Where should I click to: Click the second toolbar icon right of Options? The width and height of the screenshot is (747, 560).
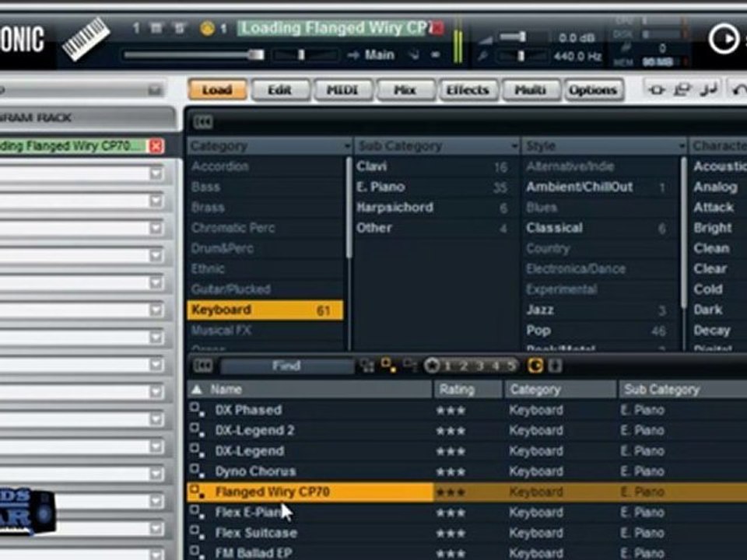682,89
